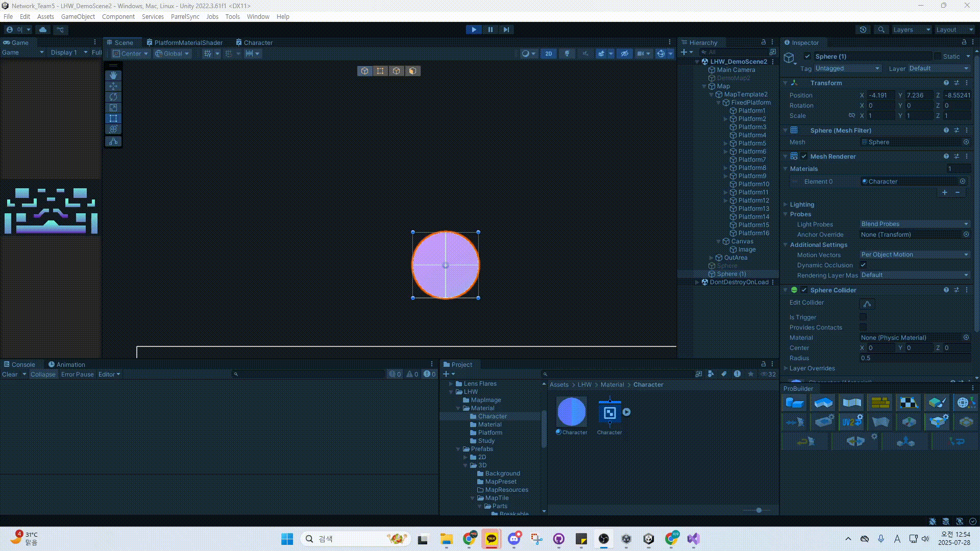This screenshot has height=551, width=980.
Task: Click the ProBuilder New Shape icon
Action: (794, 403)
